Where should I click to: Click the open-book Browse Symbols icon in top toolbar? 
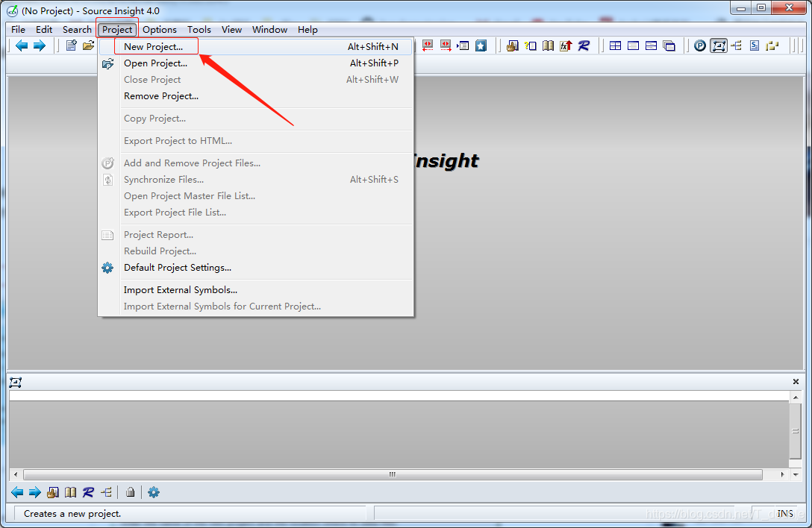(548, 45)
